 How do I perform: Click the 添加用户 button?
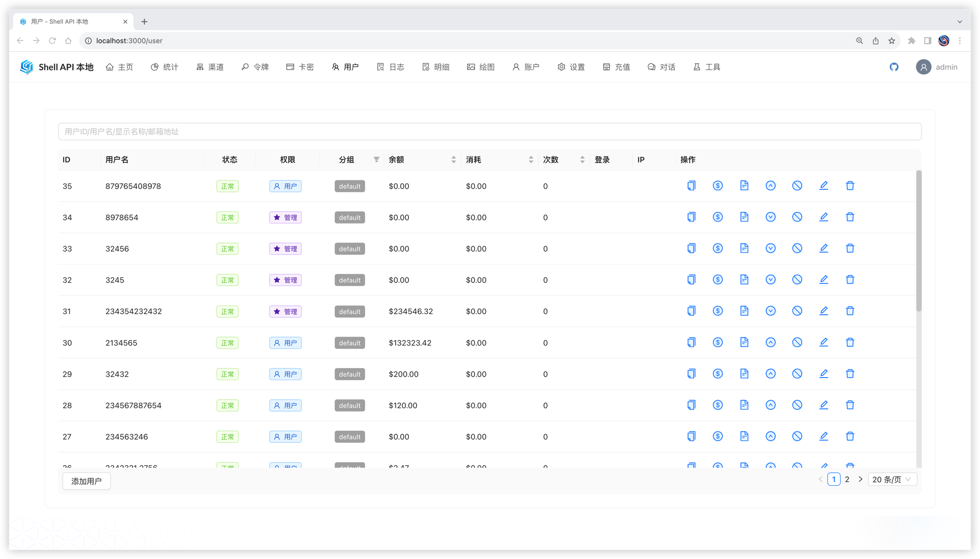86,481
